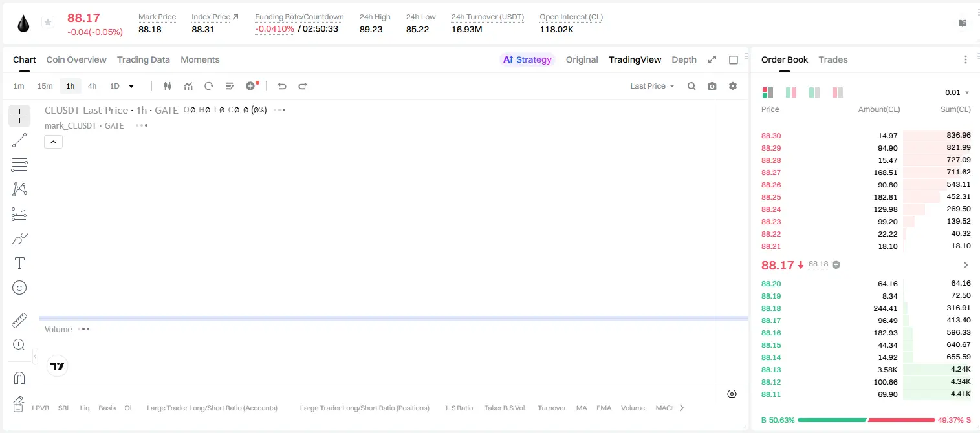Take a chart snapshot with camera icon
This screenshot has height=433, width=980.
click(712, 86)
